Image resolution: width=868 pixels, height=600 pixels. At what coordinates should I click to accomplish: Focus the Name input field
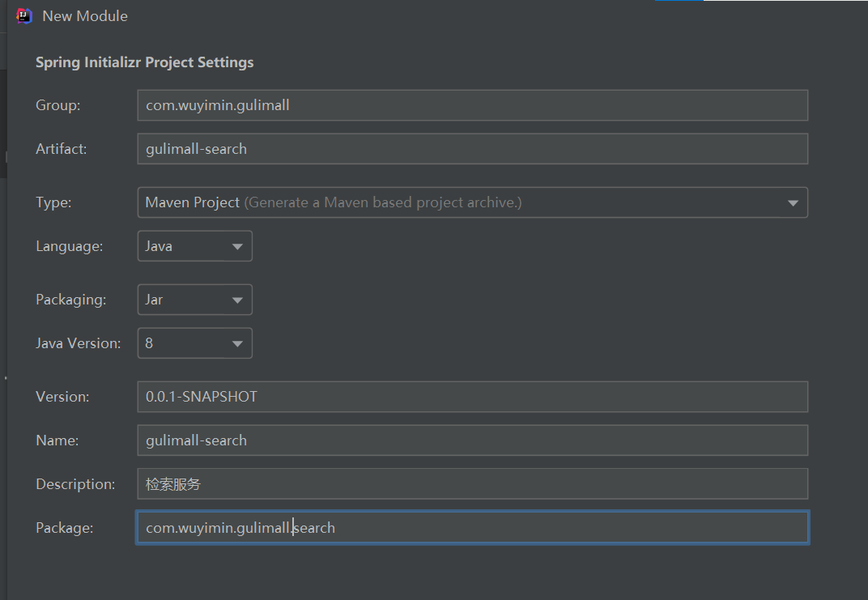[x=472, y=440]
